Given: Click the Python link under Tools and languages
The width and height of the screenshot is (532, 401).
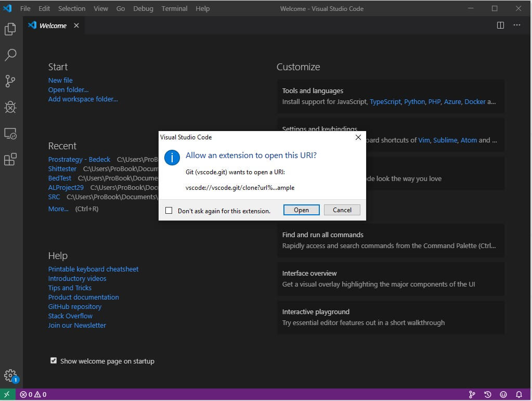Looking at the screenshot, I should [414, 102].
